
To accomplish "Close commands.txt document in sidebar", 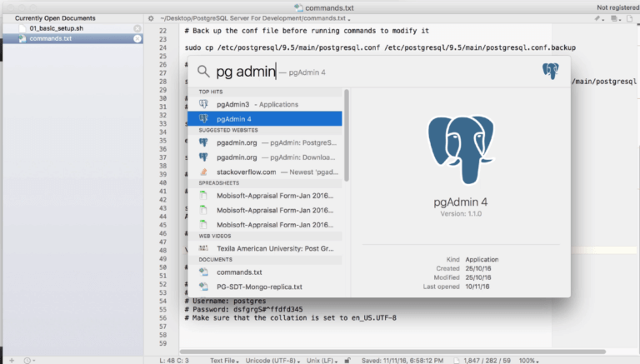I will 137,38.
